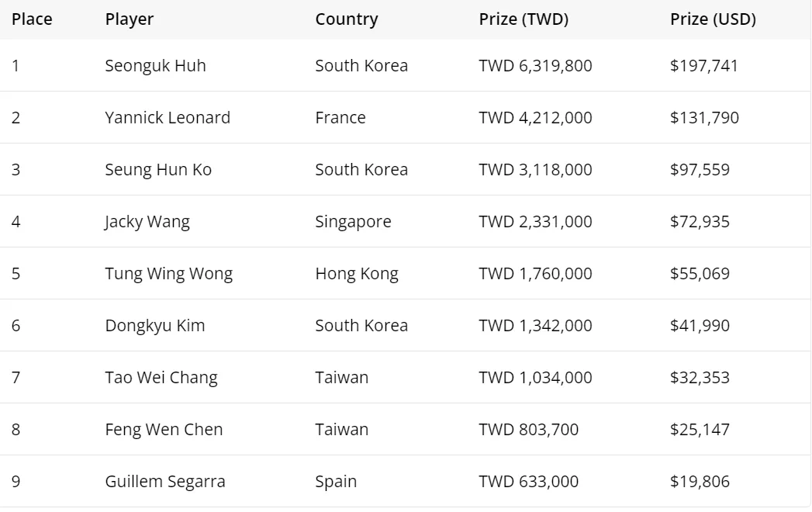Select Tung Wing Wong in the table

coord(168,274)
